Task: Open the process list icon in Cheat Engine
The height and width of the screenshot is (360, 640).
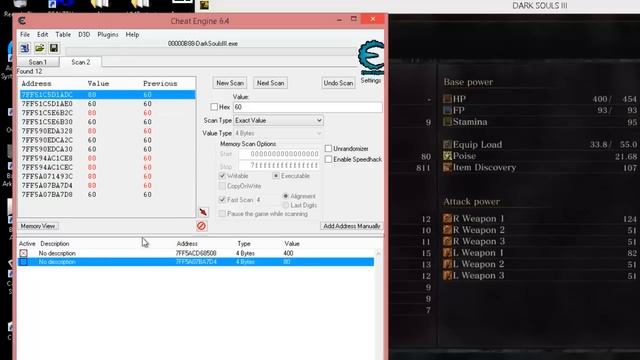Action: point(25,48)
